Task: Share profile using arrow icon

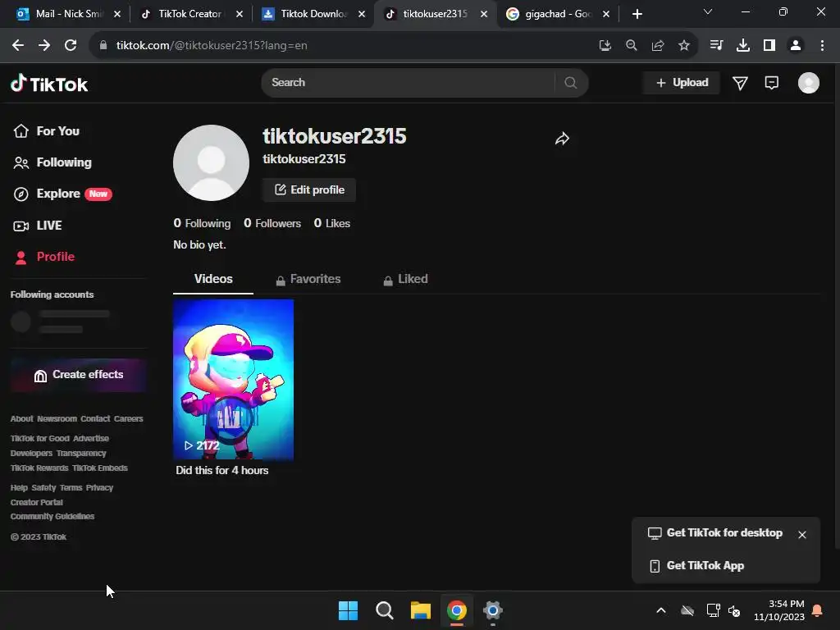Action: click(562, 139)
